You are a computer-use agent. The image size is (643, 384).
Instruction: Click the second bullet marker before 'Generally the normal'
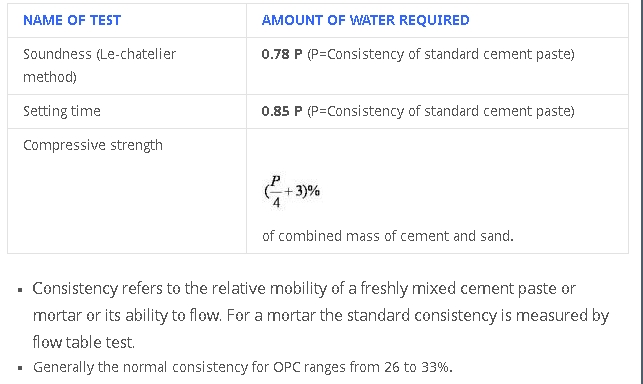point(20,368)
